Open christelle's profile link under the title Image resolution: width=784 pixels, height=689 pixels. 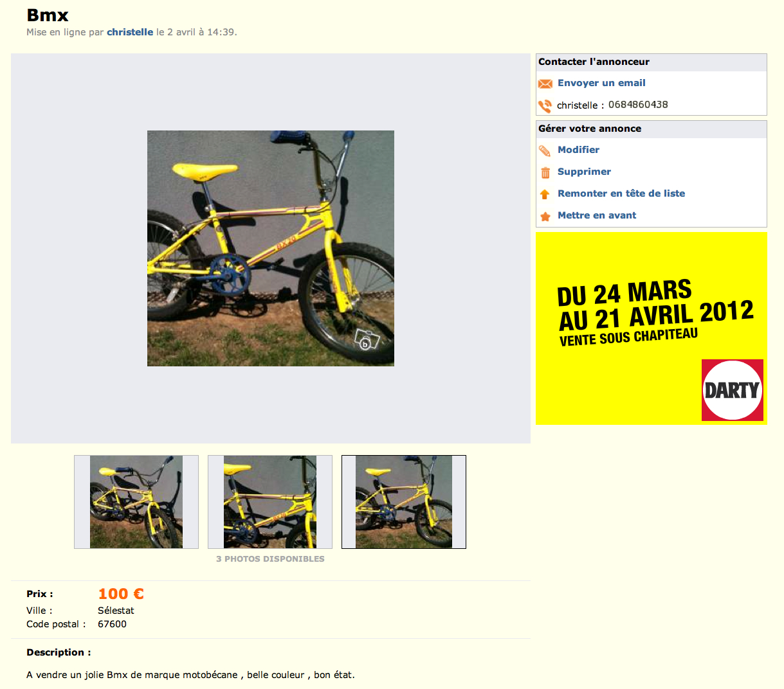(x=130, y=32)
